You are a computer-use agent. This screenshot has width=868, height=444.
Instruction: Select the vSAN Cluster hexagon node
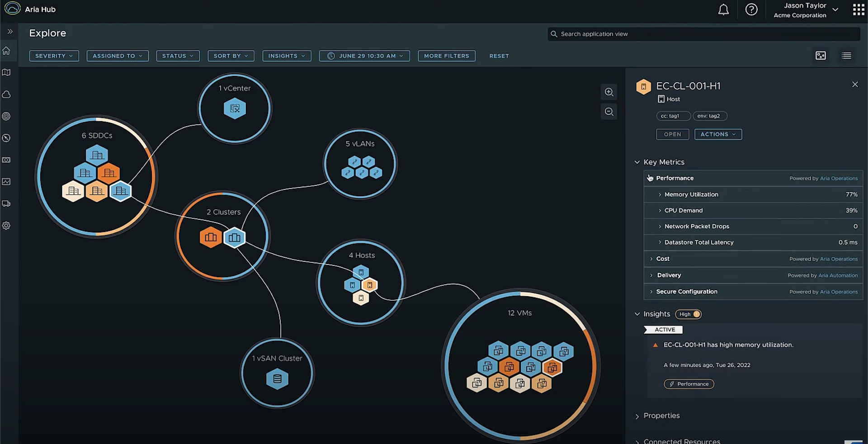click(277, 379)
